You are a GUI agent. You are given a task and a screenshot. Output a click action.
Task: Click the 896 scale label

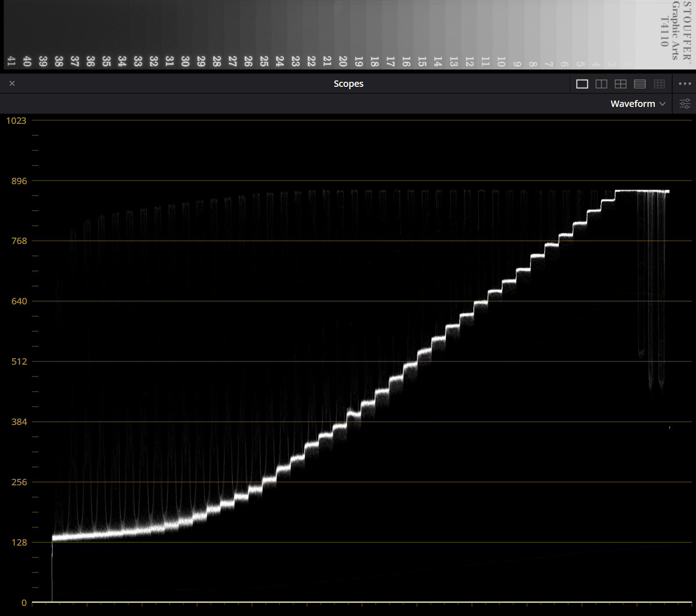pyautogui.click(x=19, y=181)
